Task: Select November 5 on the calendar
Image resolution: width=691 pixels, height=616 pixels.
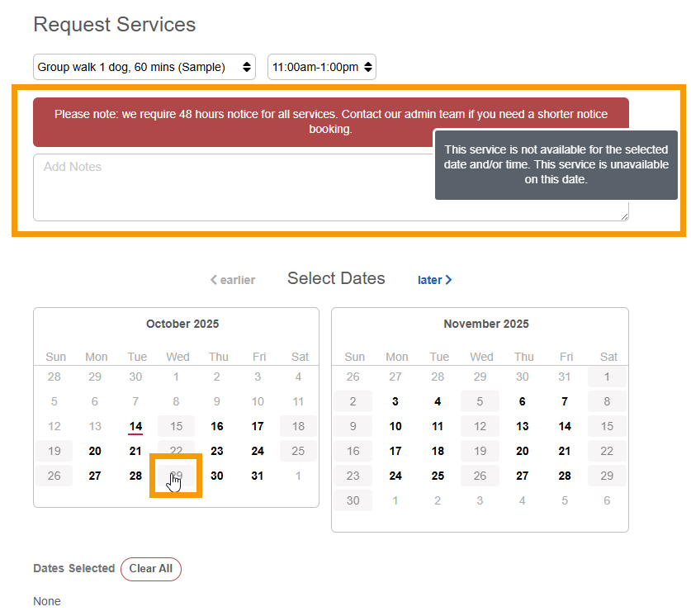Action: tap(480, 401)
